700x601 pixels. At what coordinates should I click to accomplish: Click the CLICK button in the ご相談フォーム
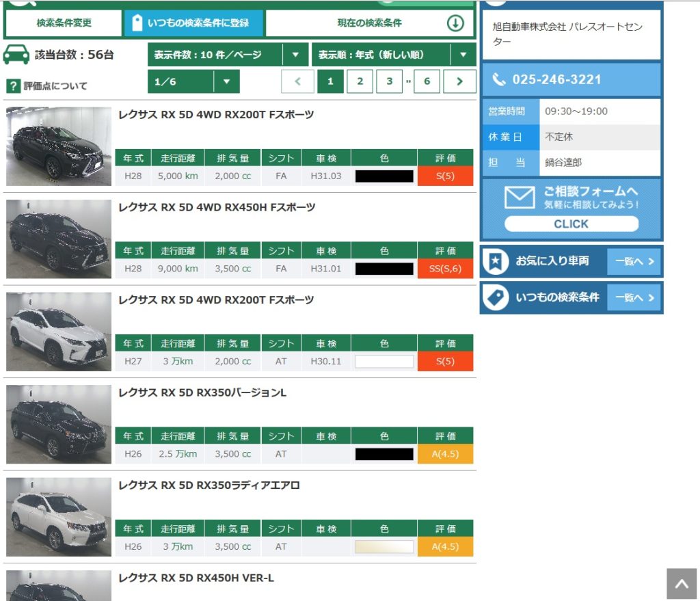pyautogui.click(x=571, y=224)
